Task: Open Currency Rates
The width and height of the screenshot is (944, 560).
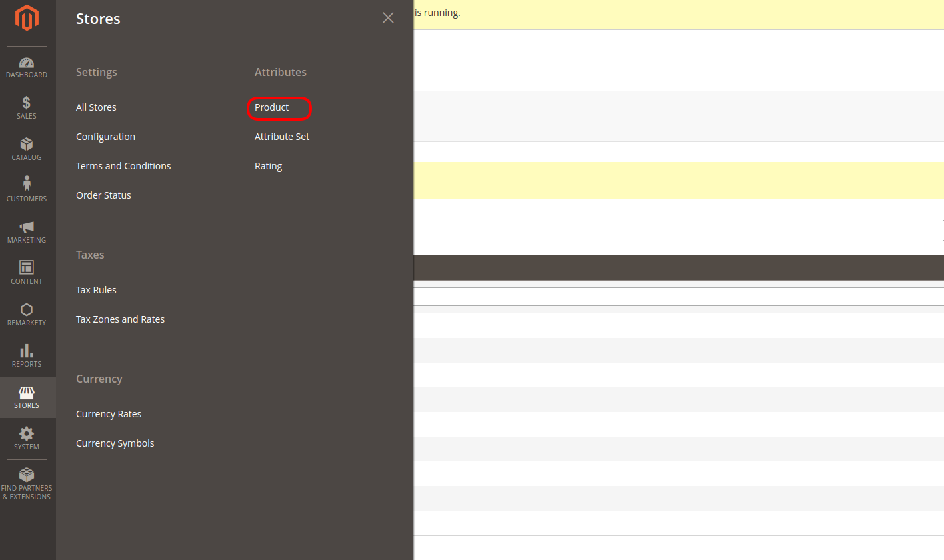Action: (x=109, y=414)
